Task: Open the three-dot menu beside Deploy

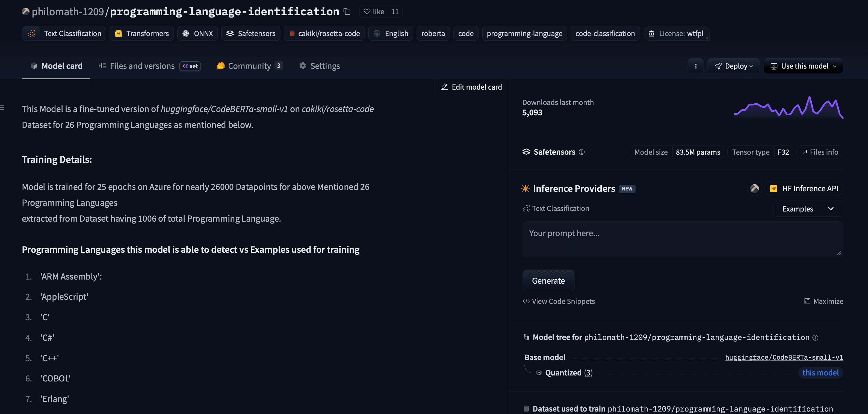Action: 695,66
